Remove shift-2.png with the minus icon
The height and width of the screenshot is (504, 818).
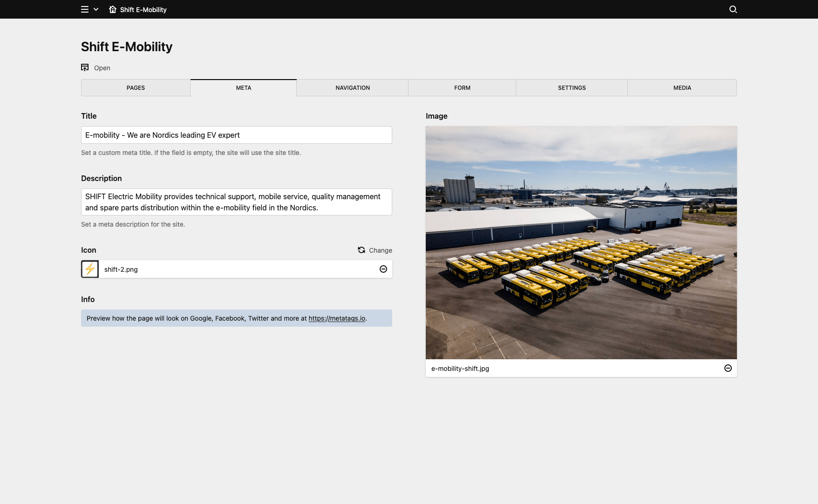tap(383, 269)
